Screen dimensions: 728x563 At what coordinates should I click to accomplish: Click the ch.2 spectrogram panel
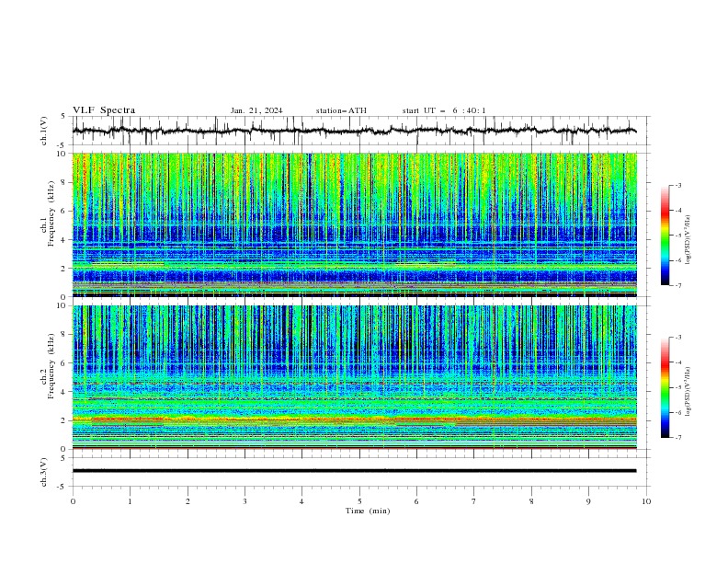(354, 377)
